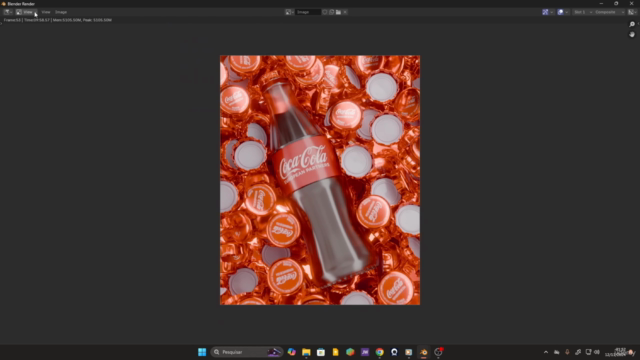Click the rendered Coca-Cola bottle image
640x360 pixels.
[320, 180]
